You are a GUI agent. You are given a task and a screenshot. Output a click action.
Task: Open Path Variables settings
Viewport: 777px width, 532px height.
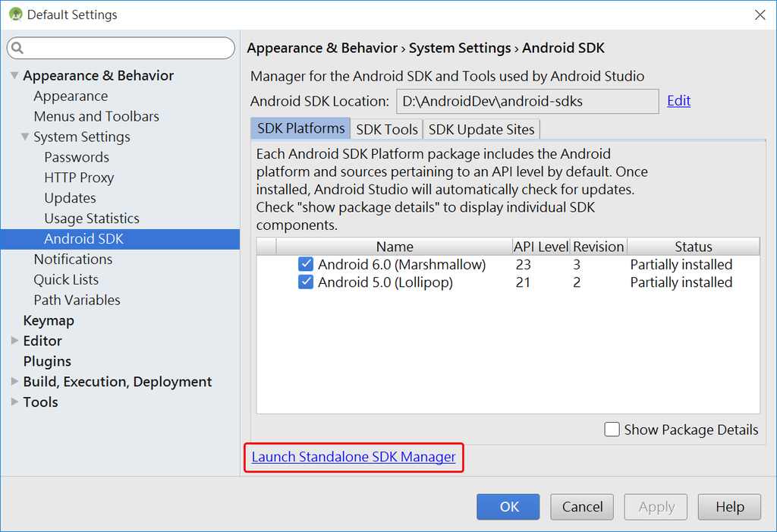(x=77, y=300)
